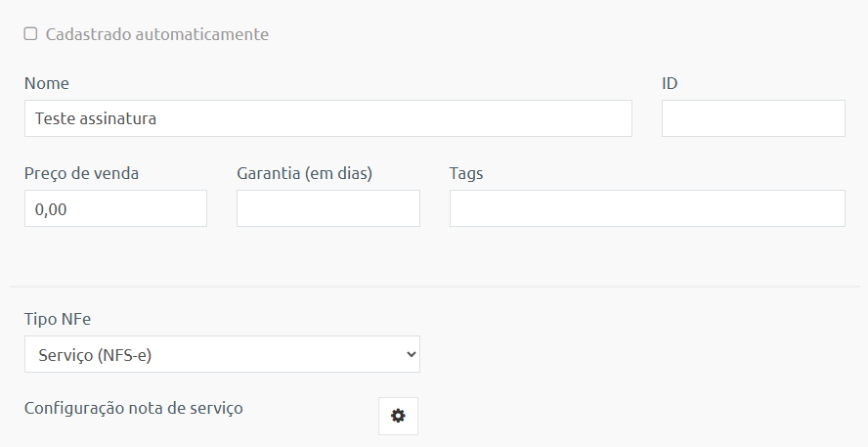The width and height of the screenshot is (868, 447).
Task: Click inside the Tags input box
Action: (x=647, y=208)
